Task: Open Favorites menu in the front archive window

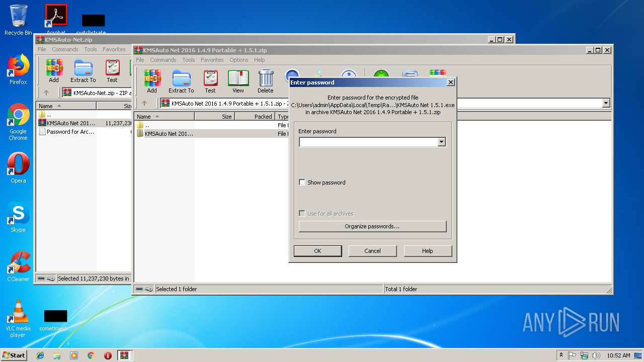Action: point(212,60)
